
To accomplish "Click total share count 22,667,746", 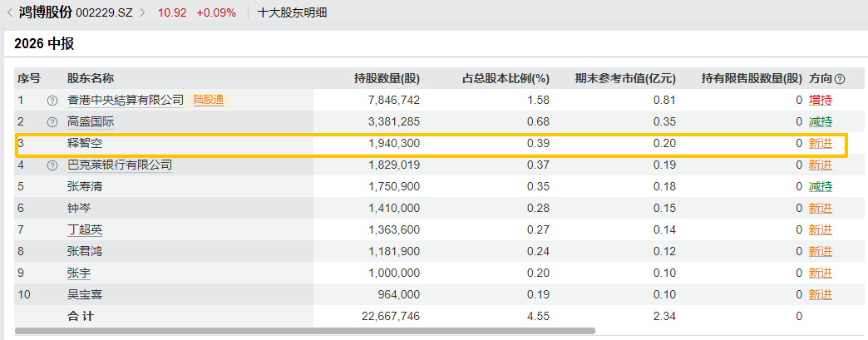I will [x=391, y=316].
